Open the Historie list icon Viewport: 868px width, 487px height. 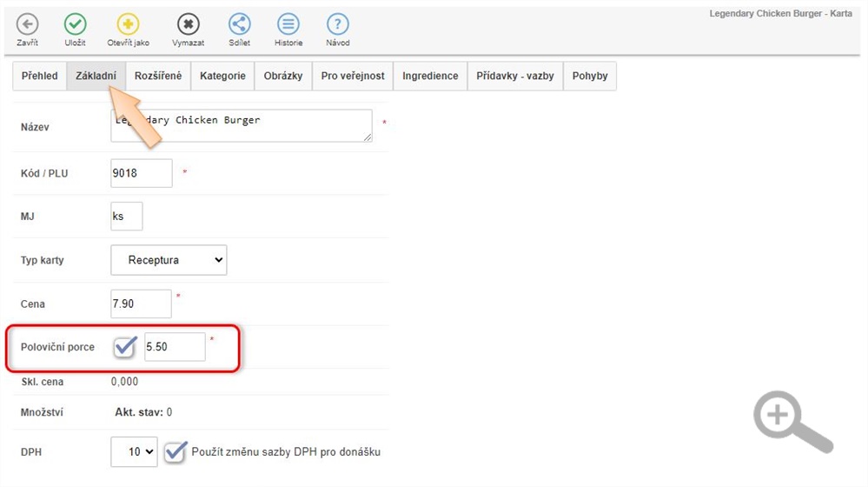click(288, 25)
